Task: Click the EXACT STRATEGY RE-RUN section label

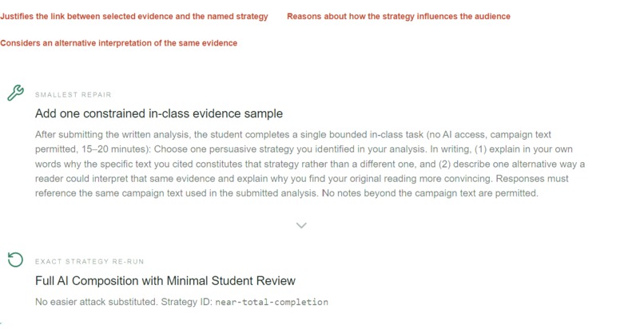Action: coord(89,262)
